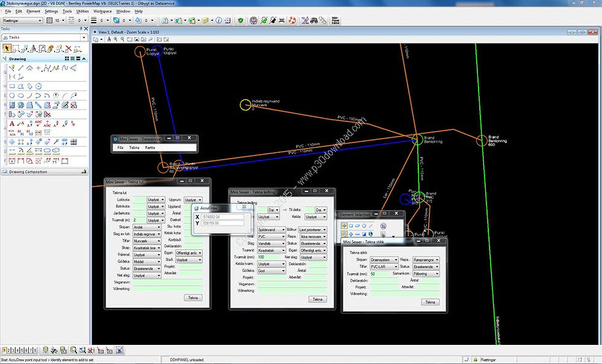
Task: Choose the Place Ellipse tool
Action: click(x=21, y=96)
